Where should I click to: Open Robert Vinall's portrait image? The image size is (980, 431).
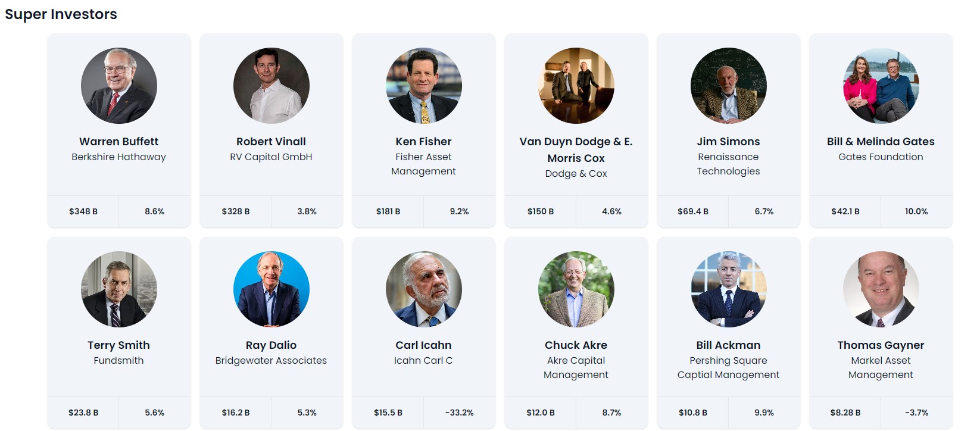click(271, 86)
